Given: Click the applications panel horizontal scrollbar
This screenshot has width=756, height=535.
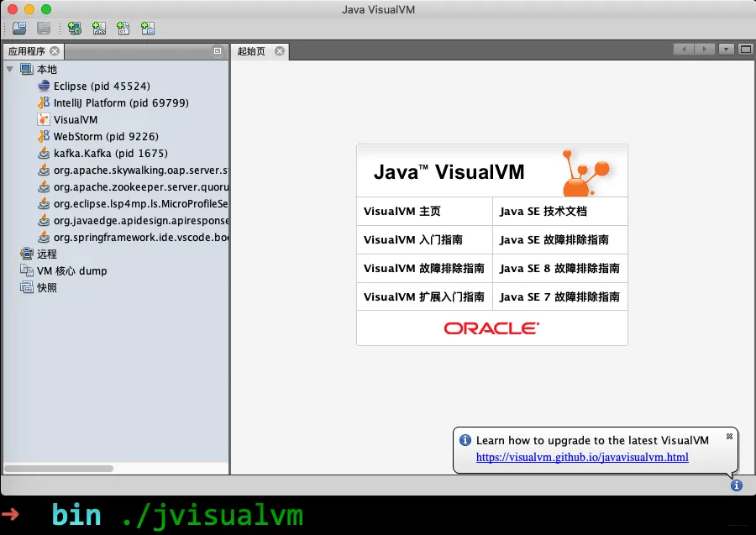Looking at the screenshot, I should pos(59,469).
